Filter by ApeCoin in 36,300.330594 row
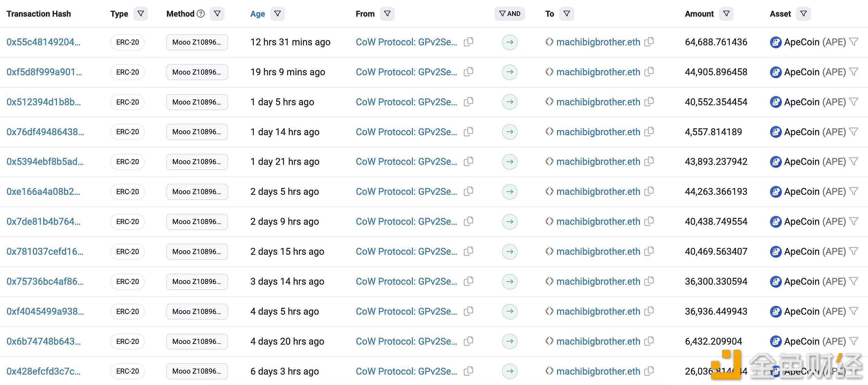868x385 pixels. coord(853,281)
